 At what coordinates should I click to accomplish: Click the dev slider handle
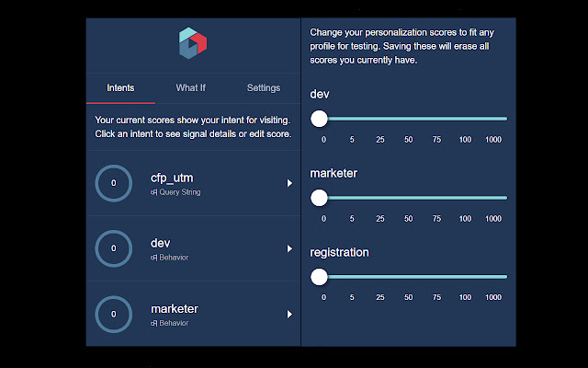click(x=320, y=119)
